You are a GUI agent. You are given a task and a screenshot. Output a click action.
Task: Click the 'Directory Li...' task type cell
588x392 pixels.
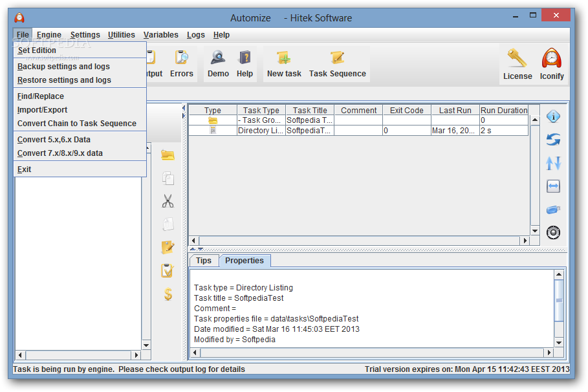tap(261, 131)
